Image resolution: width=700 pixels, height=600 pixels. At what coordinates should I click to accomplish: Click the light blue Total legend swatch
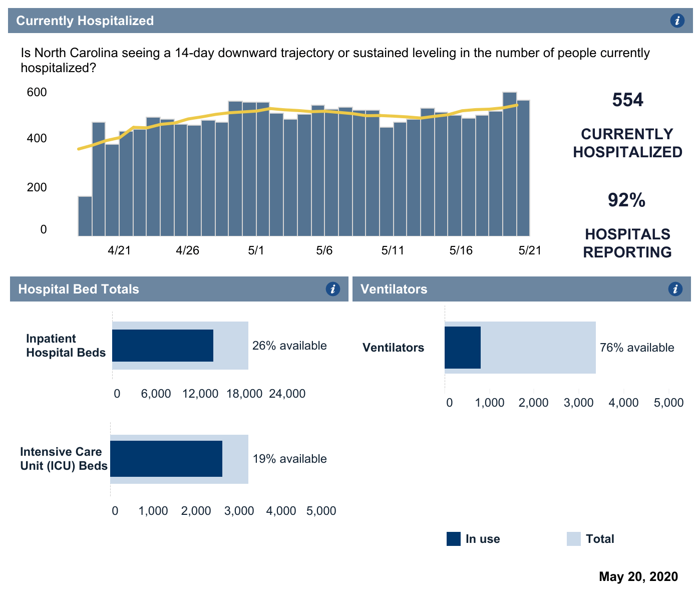pos(573,539)
